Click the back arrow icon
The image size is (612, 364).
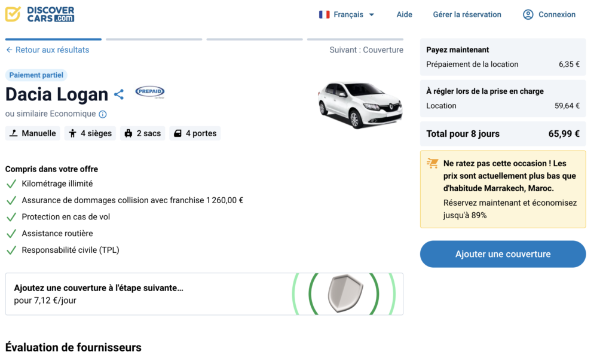(x=9, y=50)
